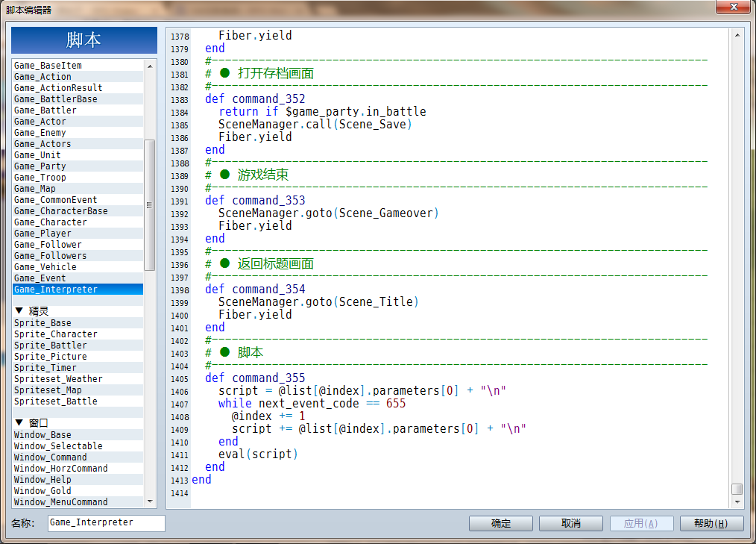Select highlighted Game_Interpreter script
756x544 pixels.
point(78,289)
